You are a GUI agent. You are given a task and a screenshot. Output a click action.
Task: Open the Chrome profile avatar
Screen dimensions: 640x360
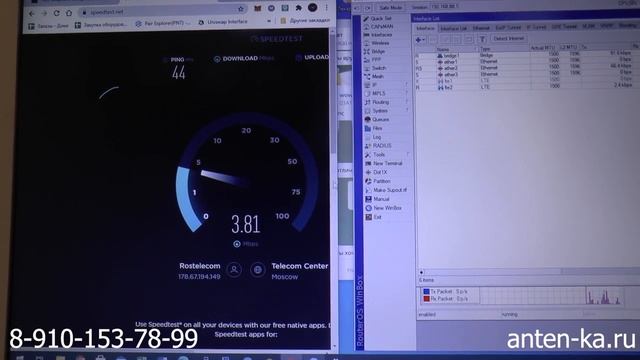313,7
